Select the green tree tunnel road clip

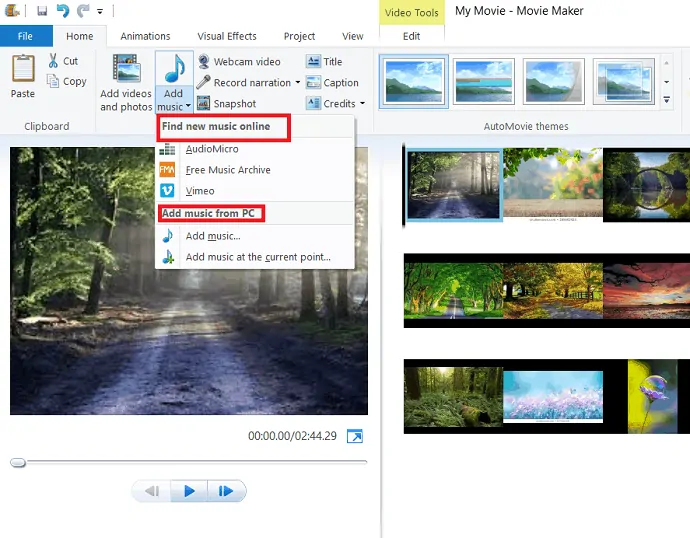coord(454,290)
